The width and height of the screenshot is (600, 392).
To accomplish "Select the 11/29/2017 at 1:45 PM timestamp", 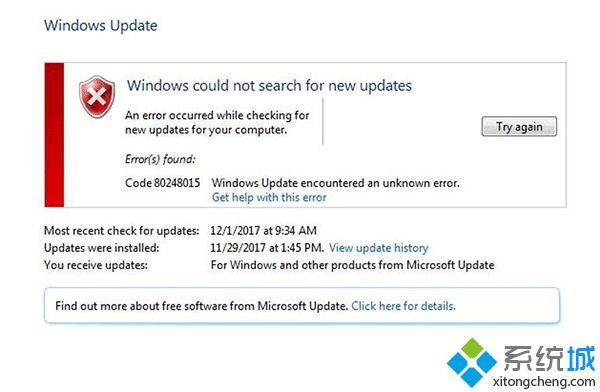I will (x=267, y=248).
